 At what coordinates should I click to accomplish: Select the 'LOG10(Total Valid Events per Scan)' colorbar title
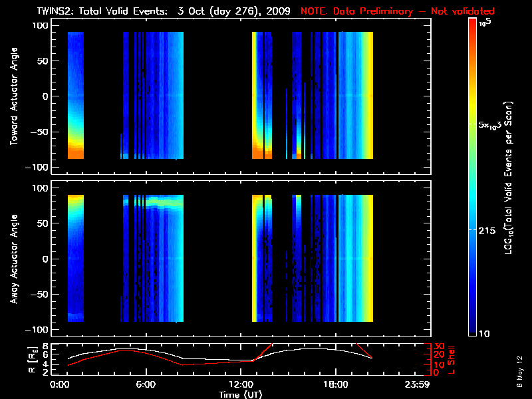(511, 180)
